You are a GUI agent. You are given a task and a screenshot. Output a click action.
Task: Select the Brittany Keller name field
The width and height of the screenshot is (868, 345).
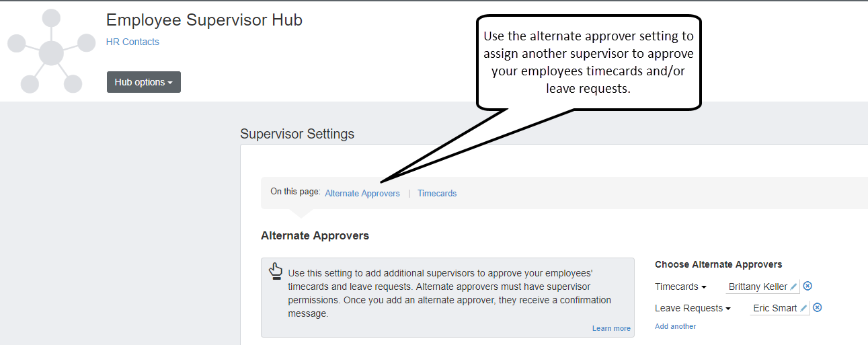pyautogui.click(x=757, y=286)
